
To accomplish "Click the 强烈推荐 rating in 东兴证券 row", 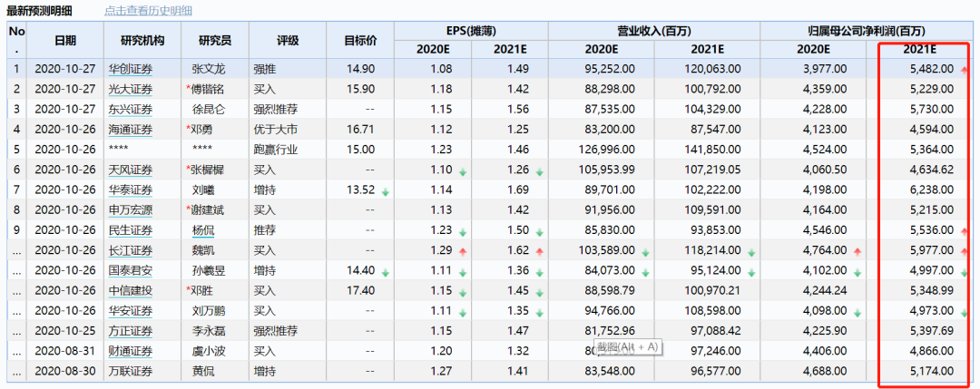I will tap(276, 110).
